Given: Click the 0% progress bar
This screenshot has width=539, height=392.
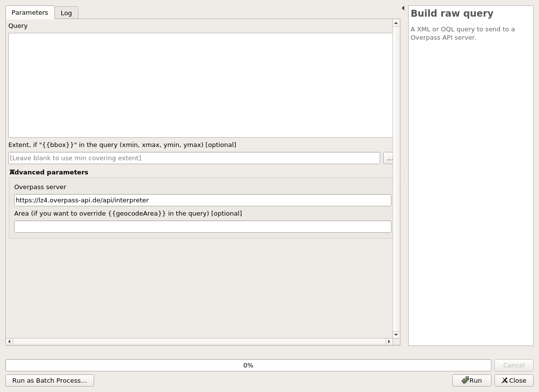Looking at the screenshot, I should [248, 365].
